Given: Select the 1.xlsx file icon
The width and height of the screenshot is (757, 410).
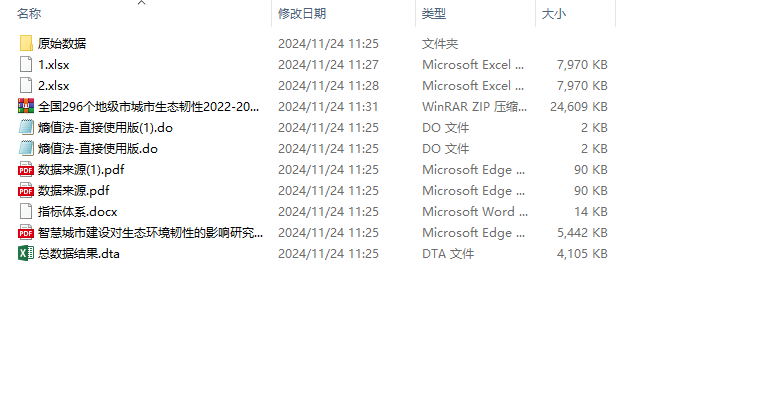Looking at the screenshot, I should point(26,64).
